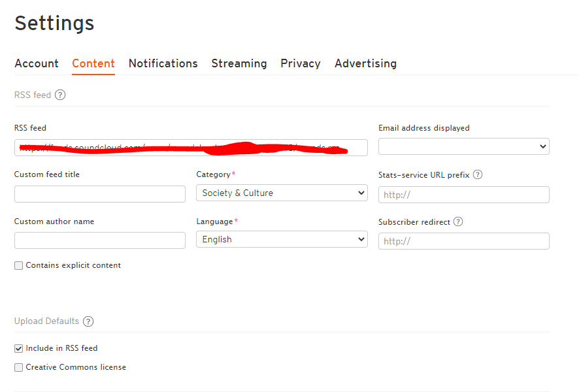Focus the Custom author name field

(x=99, y=240)
